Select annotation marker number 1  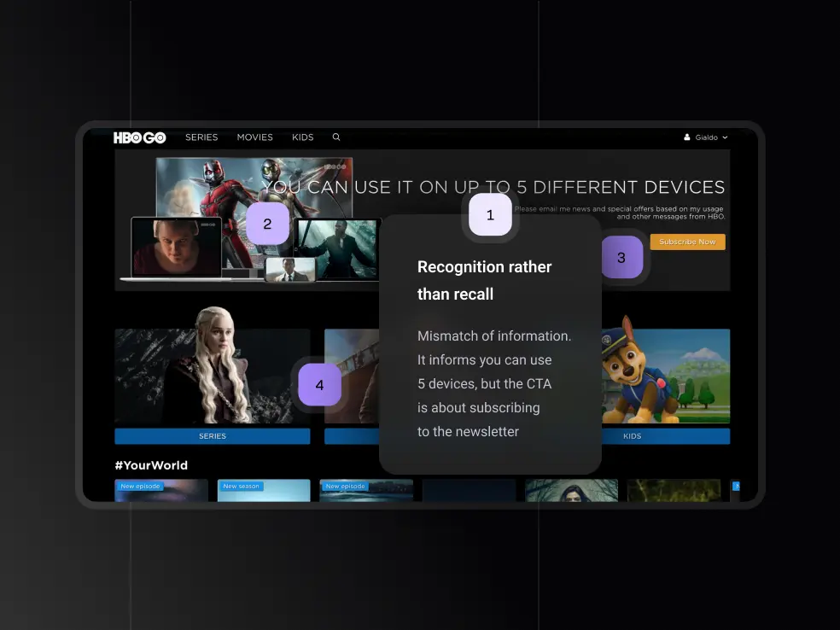pos(490,215)
